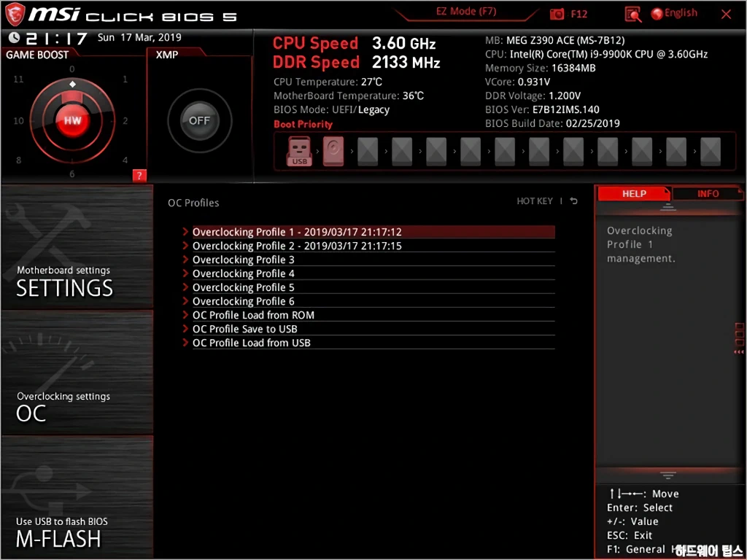747x560 pixels.
Task: Select OC Profile Load from USB
Action: 373,343
